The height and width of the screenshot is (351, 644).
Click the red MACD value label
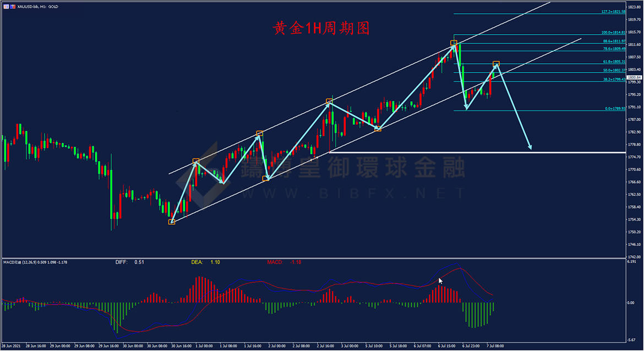[283, 262]
